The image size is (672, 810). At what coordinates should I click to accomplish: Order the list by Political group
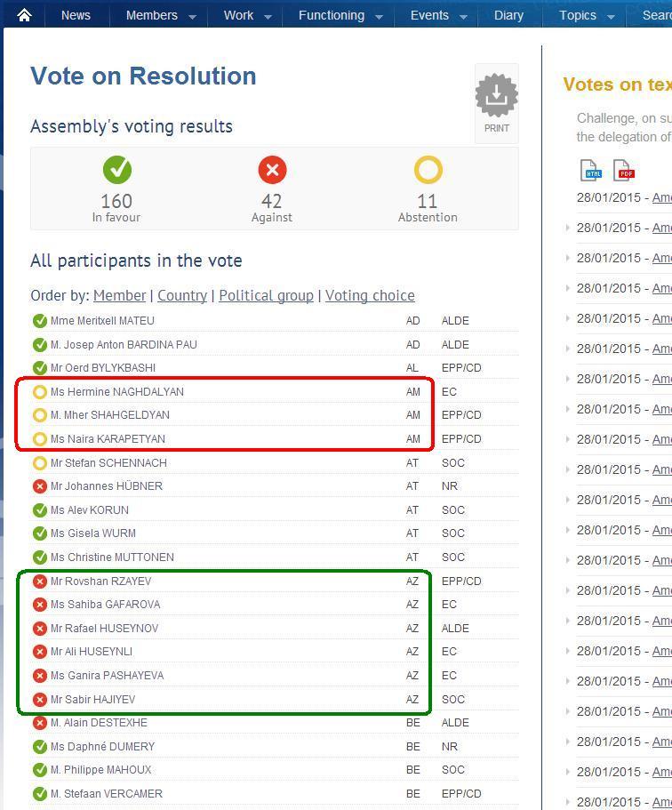266,295
